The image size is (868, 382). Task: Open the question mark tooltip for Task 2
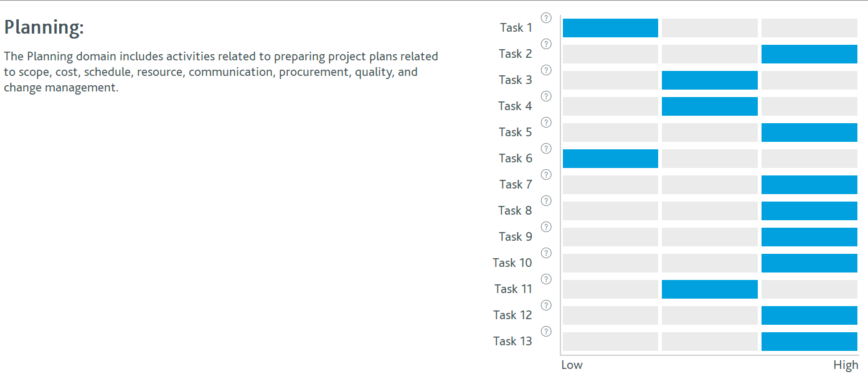546,44
